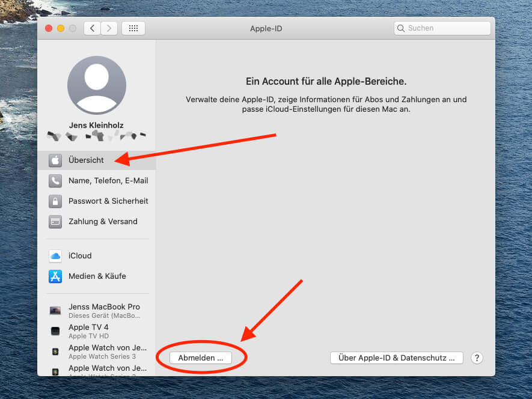Image resolution: width=532 pixels, height=399 pixels.
Task: Click the Jens Kleinholz account name
Action: pos(96,125)
